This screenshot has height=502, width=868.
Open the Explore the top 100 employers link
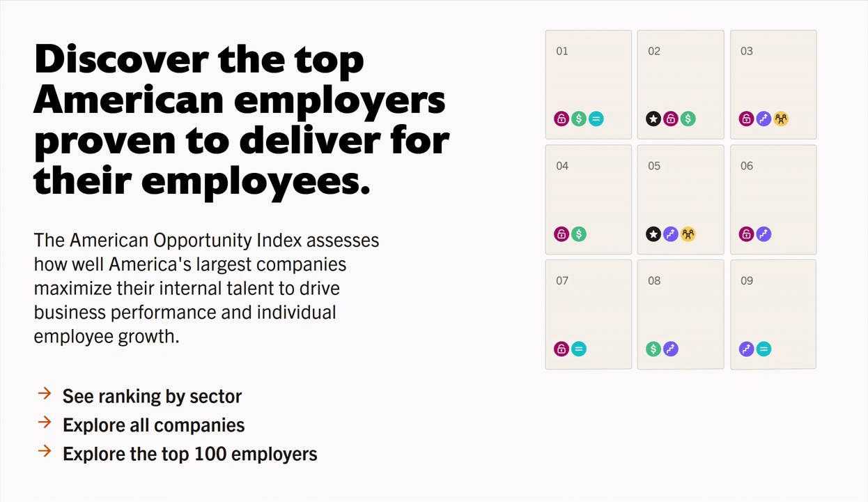click(189, 453)
